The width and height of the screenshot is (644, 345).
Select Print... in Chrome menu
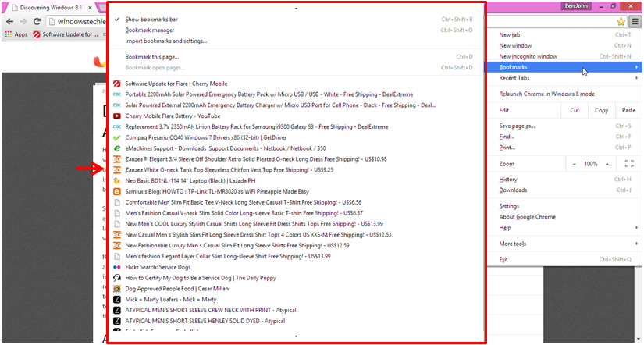[x=564, y=148]
